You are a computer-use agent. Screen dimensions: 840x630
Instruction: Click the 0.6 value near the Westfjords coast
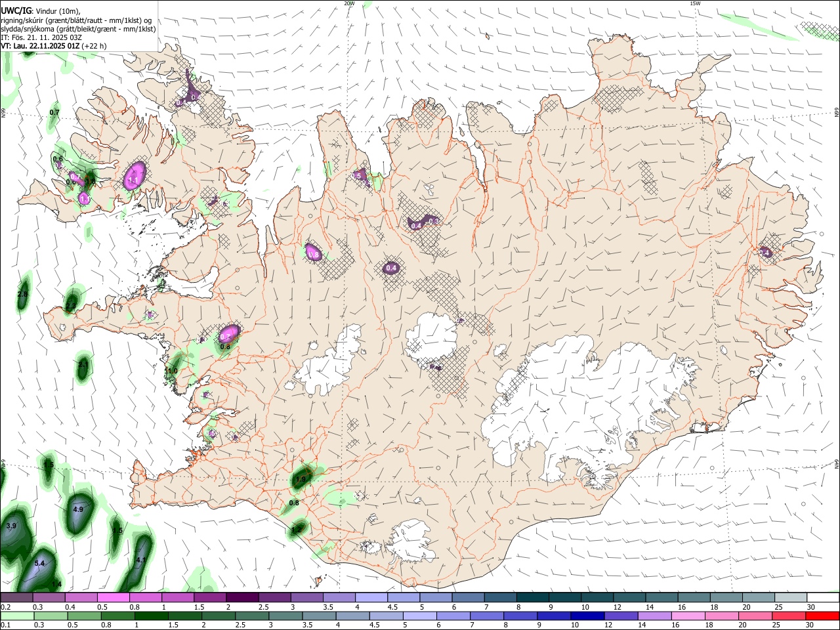[58, 159]
